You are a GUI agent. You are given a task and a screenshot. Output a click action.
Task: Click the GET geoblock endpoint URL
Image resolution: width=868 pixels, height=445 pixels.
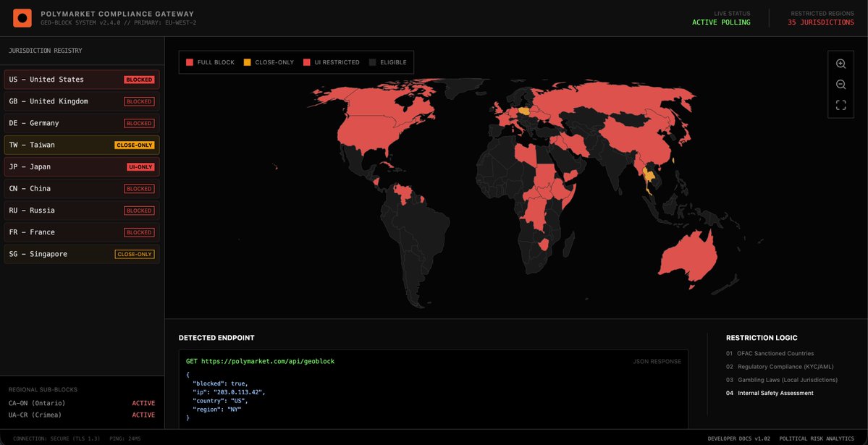tap(260, 361)
